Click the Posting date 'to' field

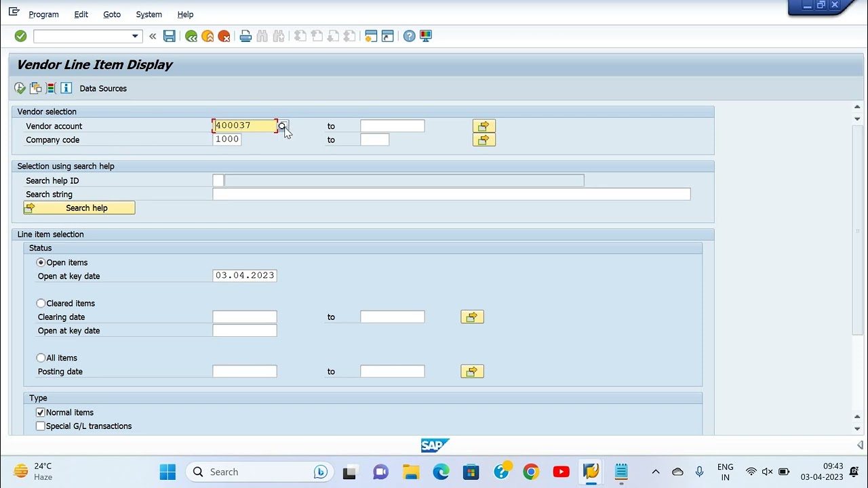[393, 371]
